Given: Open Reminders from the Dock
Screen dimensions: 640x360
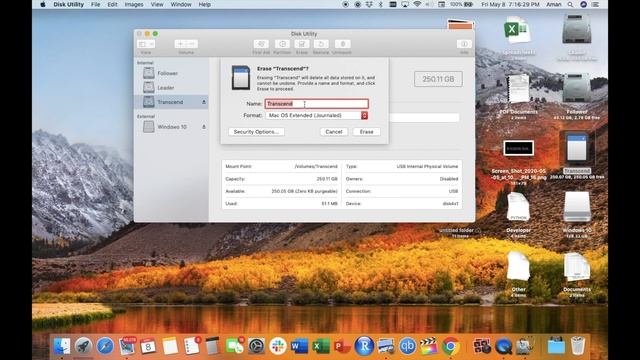Looking at the screenshot, I should (x=191, y=346).
